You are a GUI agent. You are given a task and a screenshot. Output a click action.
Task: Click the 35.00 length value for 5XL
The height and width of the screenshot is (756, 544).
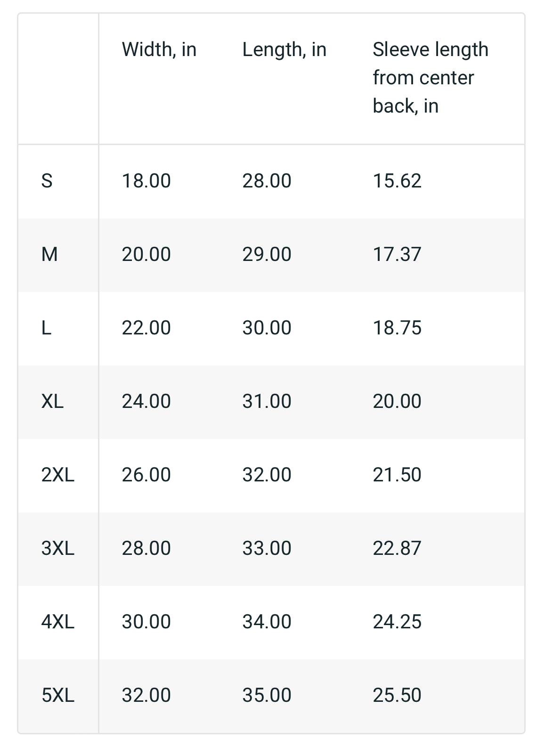pos(267,695)
